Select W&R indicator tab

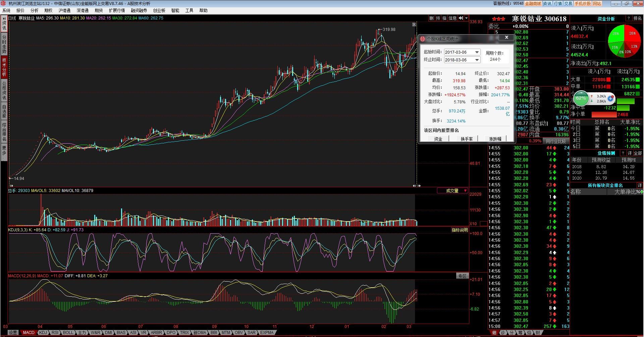95,333
